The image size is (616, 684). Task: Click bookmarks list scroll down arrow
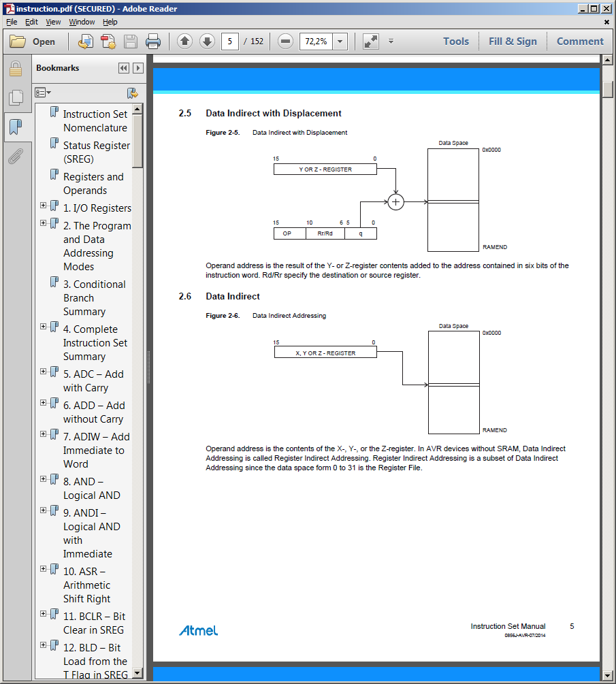click(x=137, y=673)
